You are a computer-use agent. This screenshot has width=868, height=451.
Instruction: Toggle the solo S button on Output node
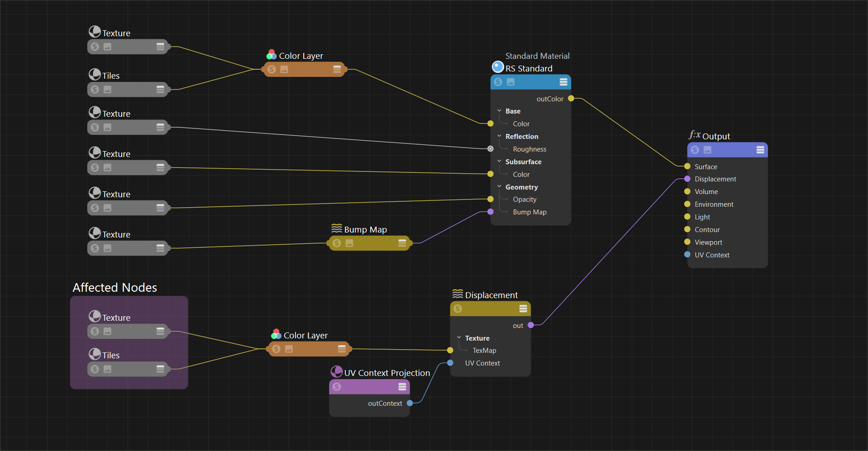(695, 150)
